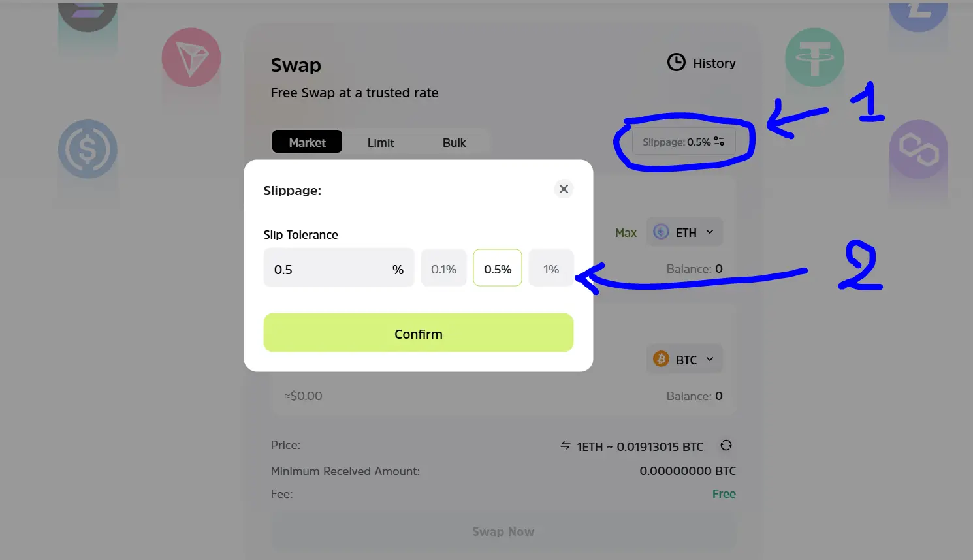Click the slippage settings sliders icon
The height and width of the screenshot is (560, 973).
coord(719,142)
